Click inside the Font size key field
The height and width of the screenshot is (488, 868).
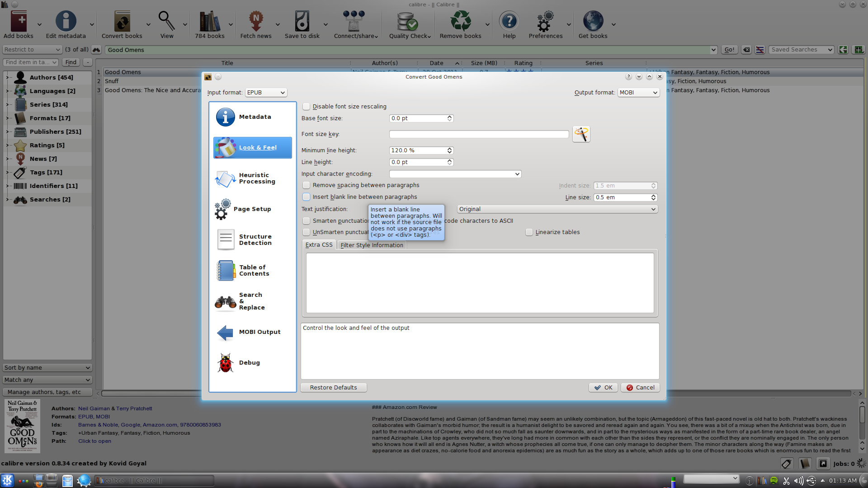[x=479, y=134]
